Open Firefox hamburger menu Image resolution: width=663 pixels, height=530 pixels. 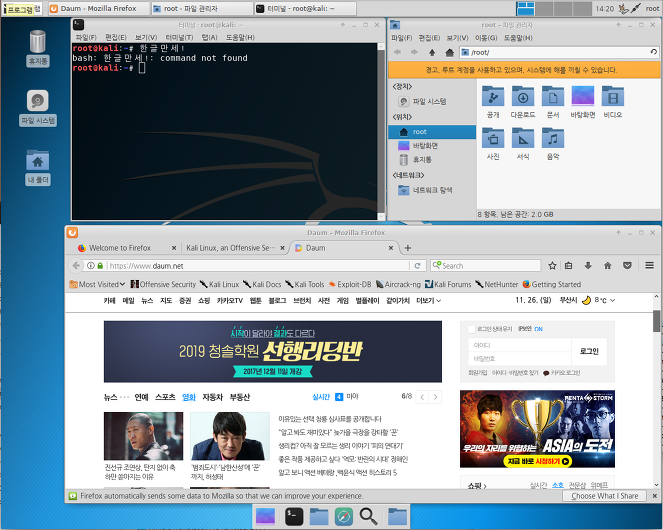[x=649, y=266]
